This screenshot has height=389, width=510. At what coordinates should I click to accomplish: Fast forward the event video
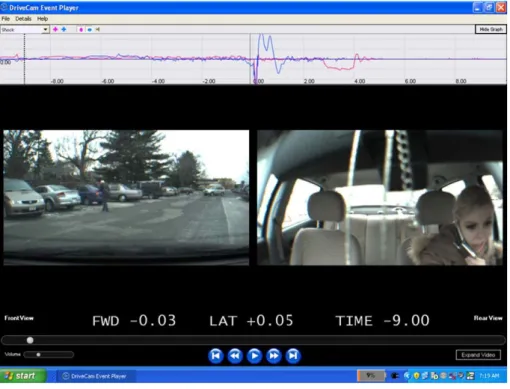(274, 356)
